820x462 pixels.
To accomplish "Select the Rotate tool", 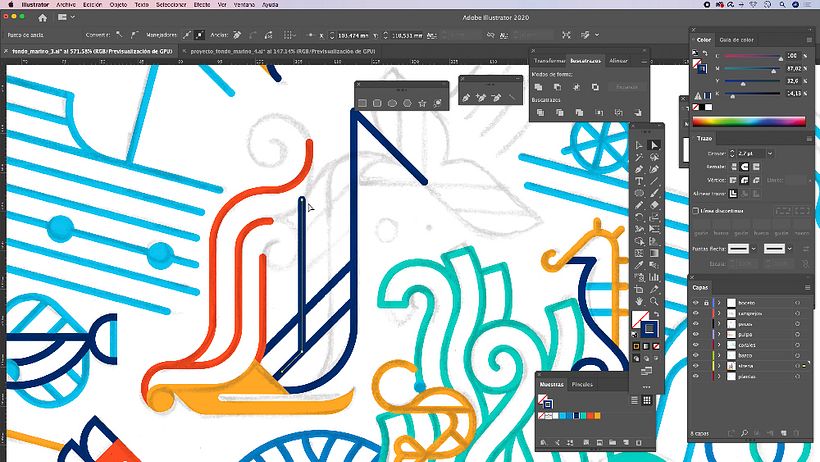I will [x=639, y=217].
